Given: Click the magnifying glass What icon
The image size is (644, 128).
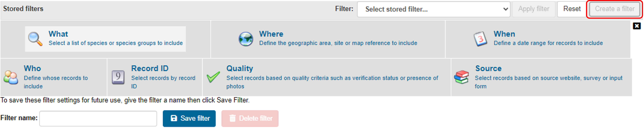Looking at the screenshot, I should coord(35,39).
